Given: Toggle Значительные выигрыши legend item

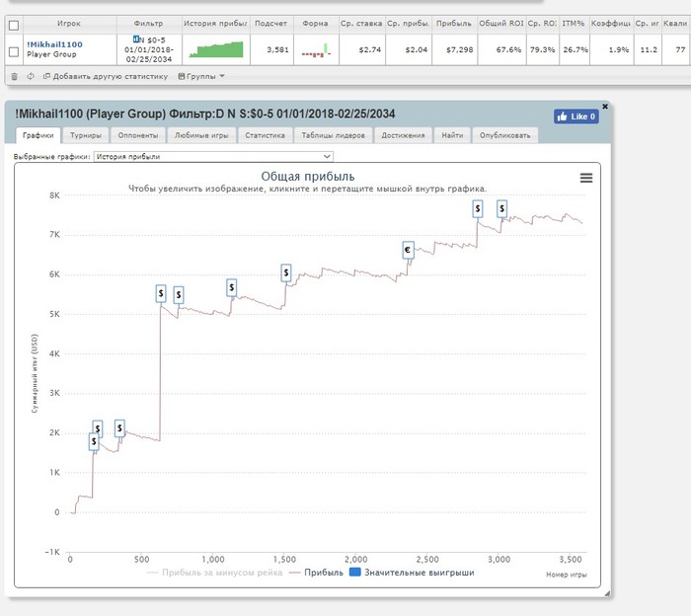Looking at the screenshot, I should point(412,573).
